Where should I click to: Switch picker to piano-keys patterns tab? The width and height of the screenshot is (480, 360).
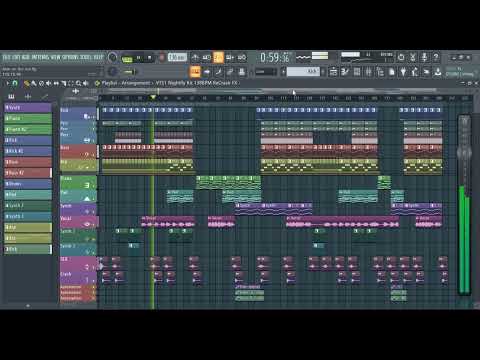pos(11,97)
